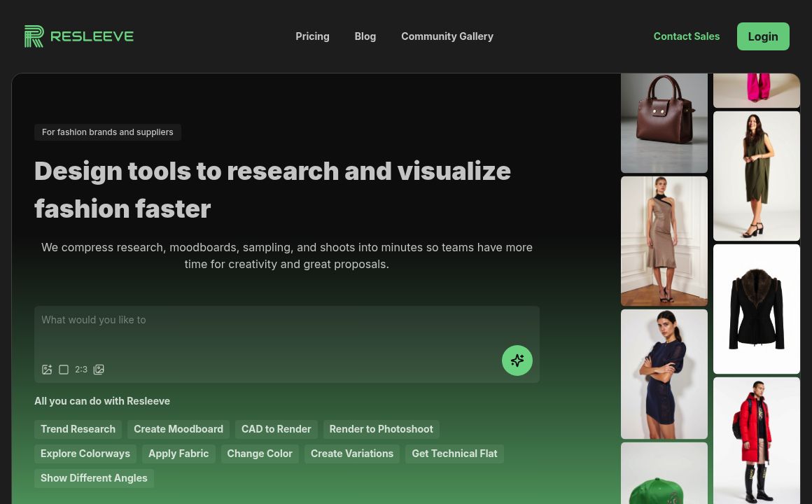The image size is (812, 504).
Task: Open the image gallery stack icon
Action: point(99,370)
